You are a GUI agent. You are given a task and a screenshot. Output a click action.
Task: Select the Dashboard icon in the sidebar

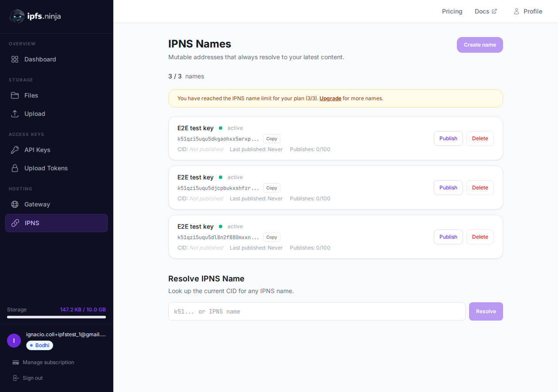(x=14, y=59)
